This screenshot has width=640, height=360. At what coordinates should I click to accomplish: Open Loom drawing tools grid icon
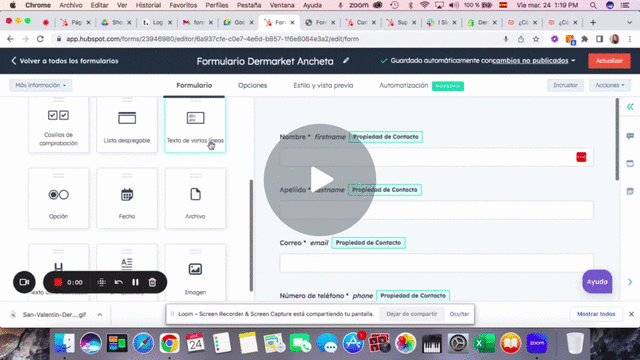pyautogui.click(x=102, y=282)
